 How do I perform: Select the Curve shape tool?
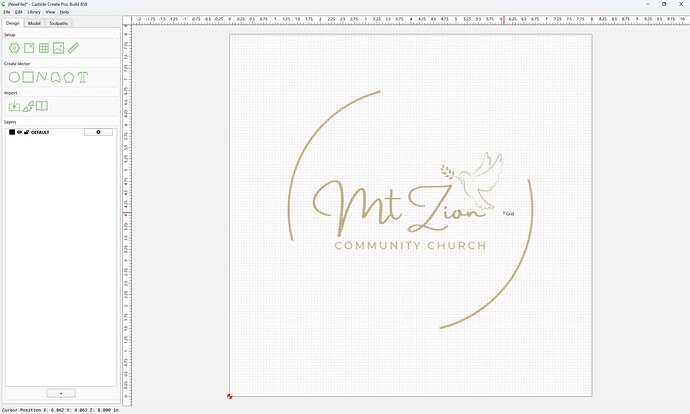point(55,77)
